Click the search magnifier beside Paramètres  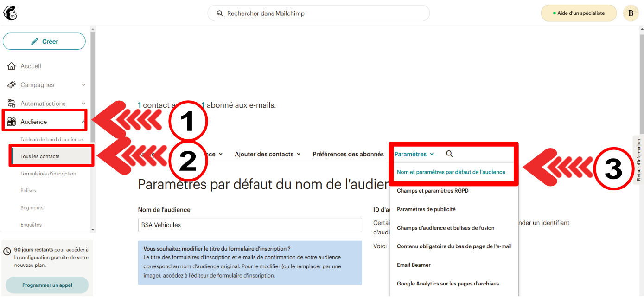[449, 154]
